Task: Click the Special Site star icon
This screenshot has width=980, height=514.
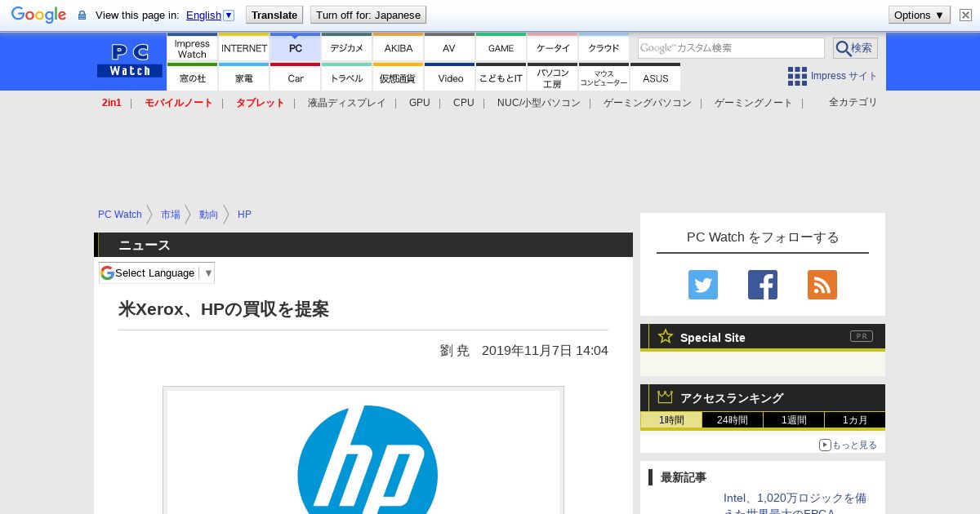Action: point(666,336)
